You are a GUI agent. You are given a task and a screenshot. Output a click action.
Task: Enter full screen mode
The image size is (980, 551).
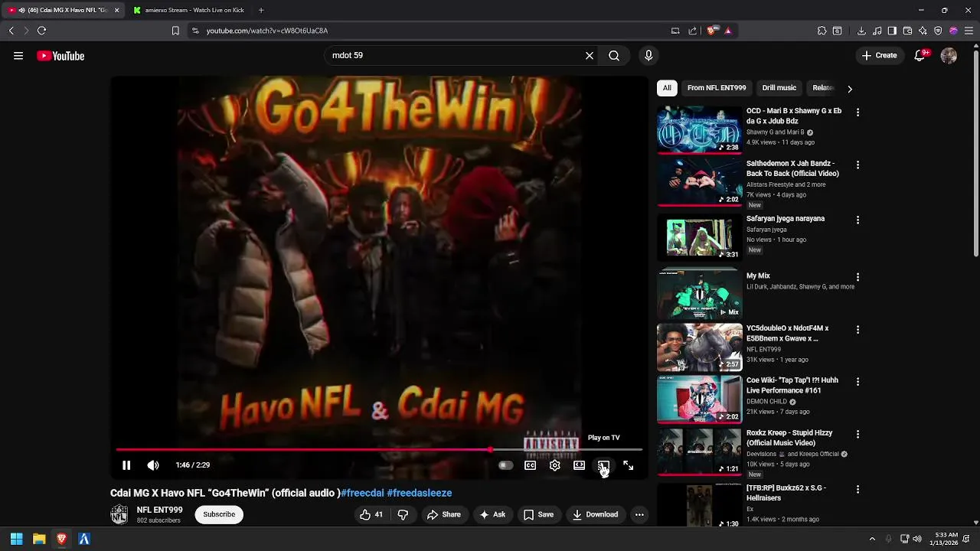(x=628, y=465)
